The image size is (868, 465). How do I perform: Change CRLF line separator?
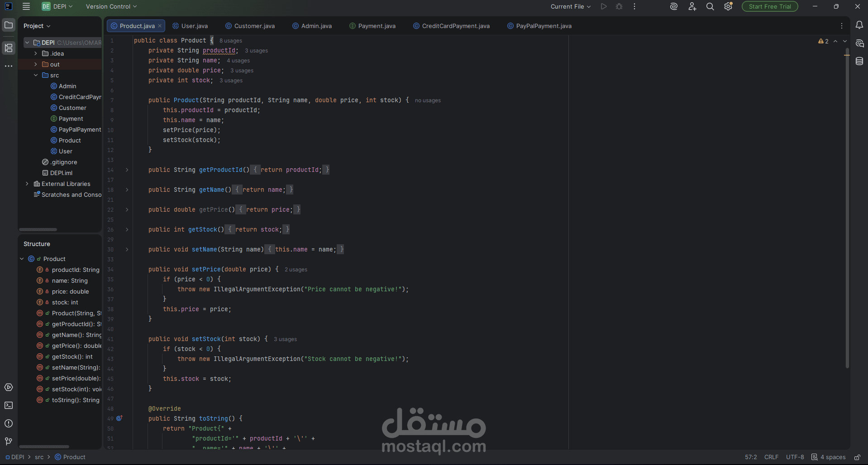(771, 457)
